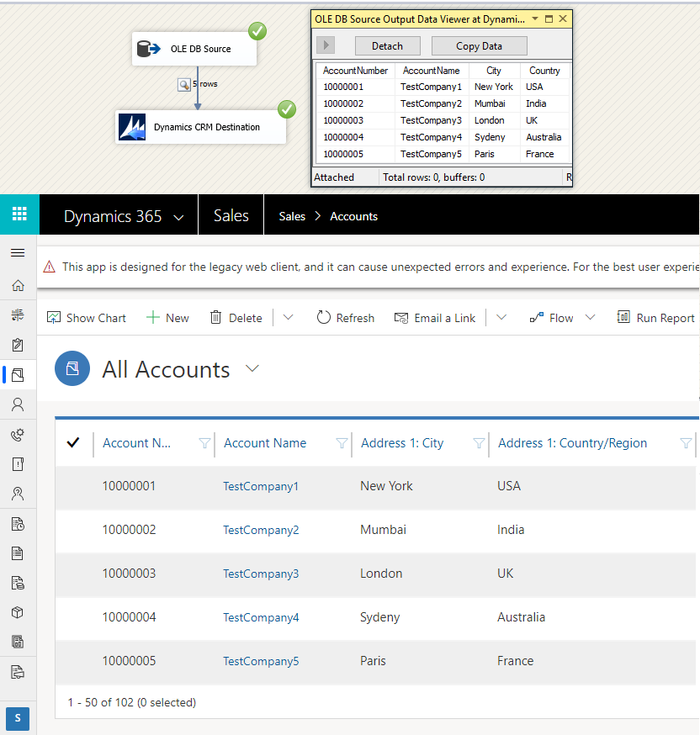Image resolution: width=700 pixels, height=735 pixels.
Task: Open the Dynamics 365 app launcher waffle
Action: tap(19, 214)
